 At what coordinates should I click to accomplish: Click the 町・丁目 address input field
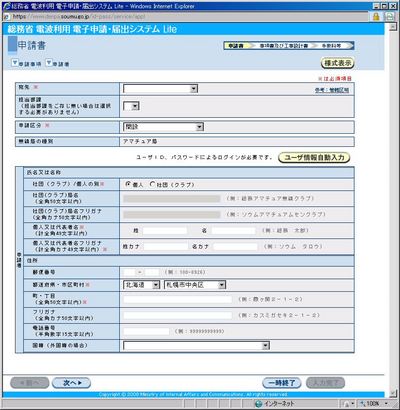178,299
